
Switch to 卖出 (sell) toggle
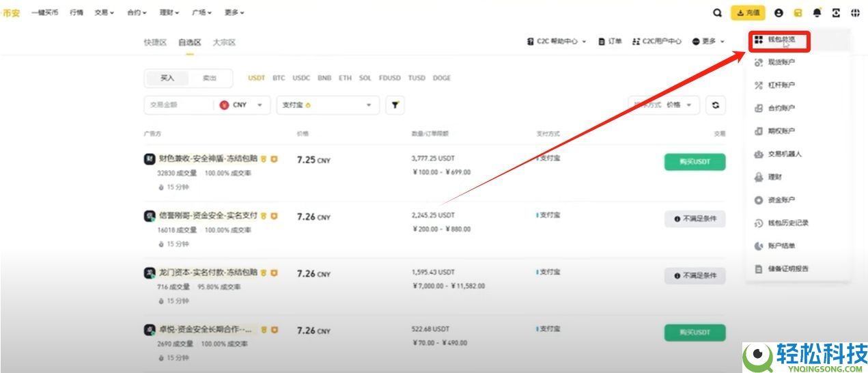click(x=209, y=78)
